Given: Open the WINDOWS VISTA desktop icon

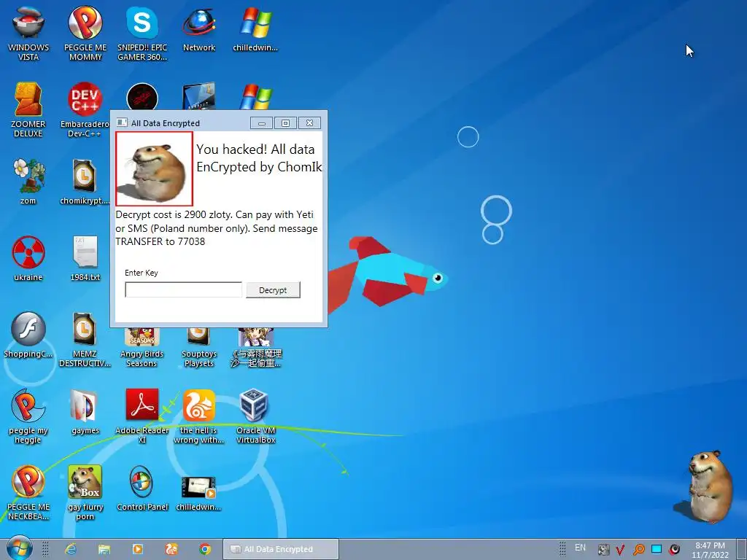Looking at the screenshot, I should pos(28,34).
